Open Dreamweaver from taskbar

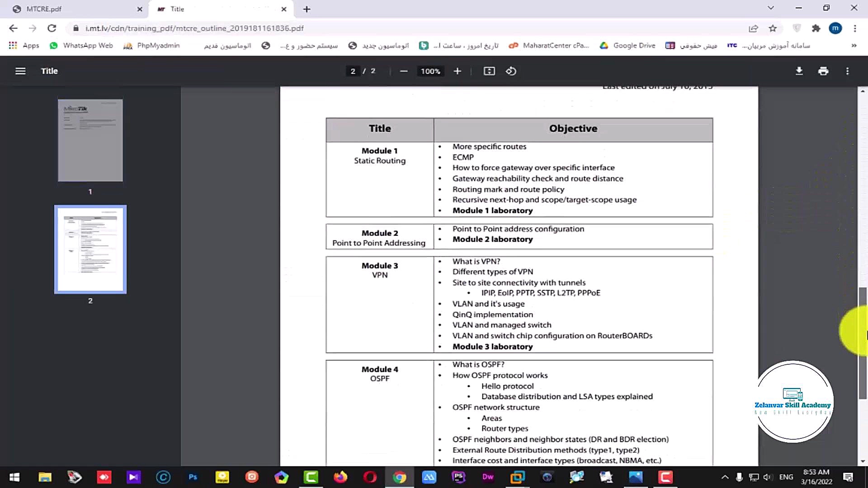[488, 477]
